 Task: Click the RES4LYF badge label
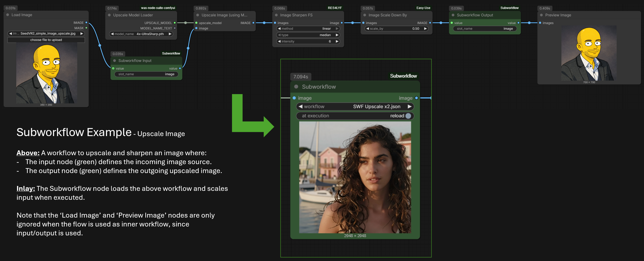(335, 8)
